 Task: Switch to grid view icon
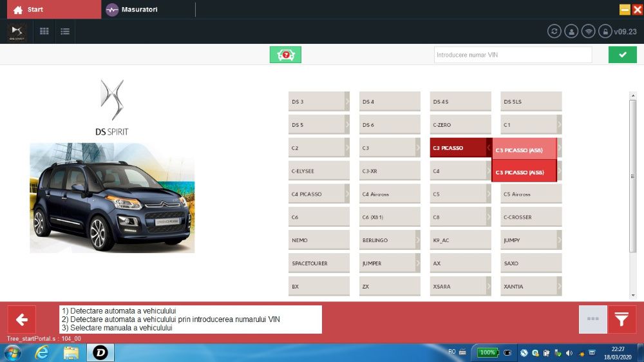click(44, 31)
